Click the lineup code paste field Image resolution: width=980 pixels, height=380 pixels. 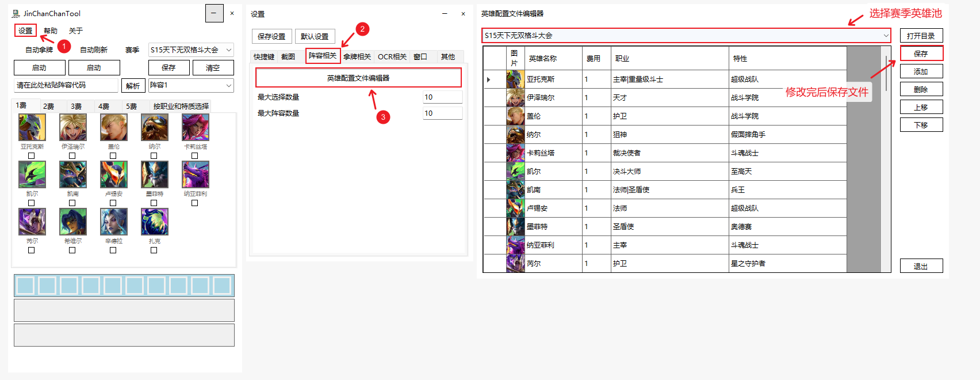(66, 85)
